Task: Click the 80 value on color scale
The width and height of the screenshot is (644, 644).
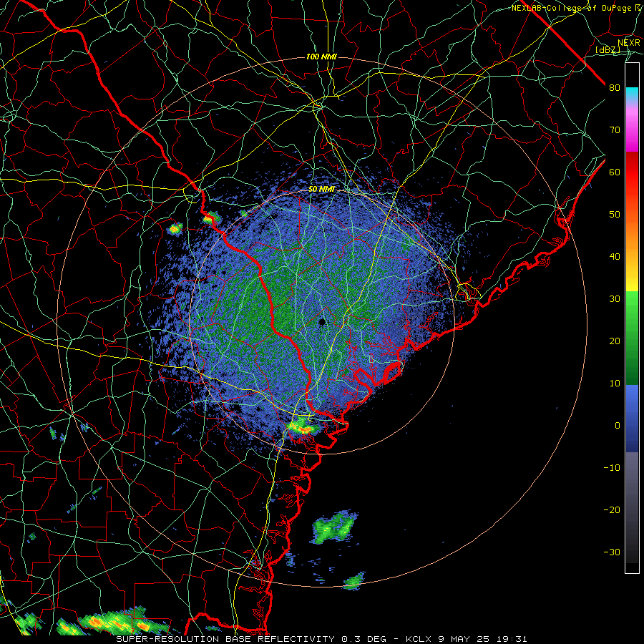Action: 615,88
